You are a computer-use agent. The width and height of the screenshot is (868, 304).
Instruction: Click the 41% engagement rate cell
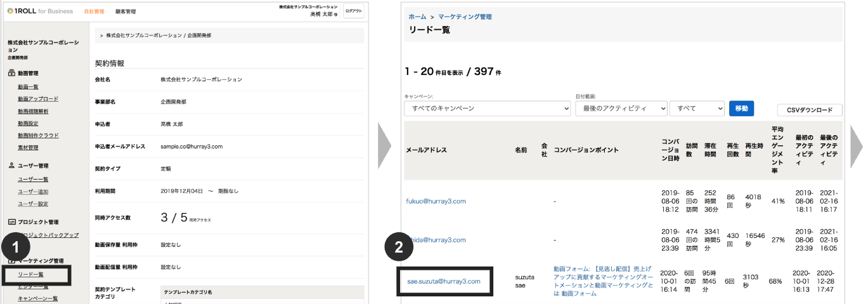tap(777, 201)
